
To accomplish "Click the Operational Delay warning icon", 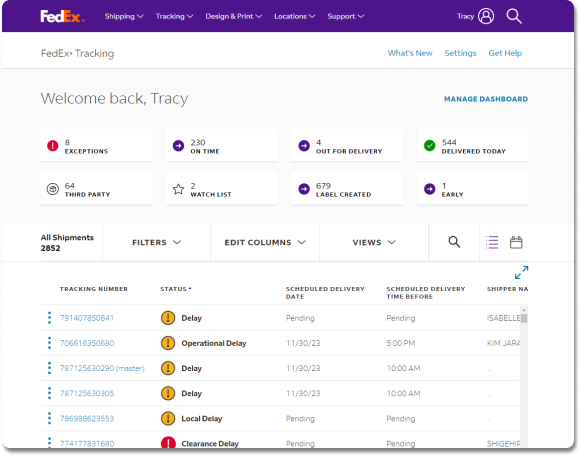I will coord(168,343).
